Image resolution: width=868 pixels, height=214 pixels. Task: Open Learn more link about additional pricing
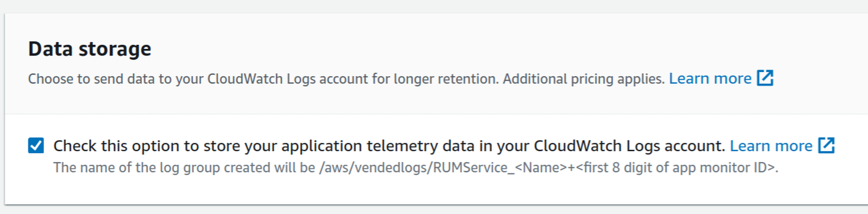point(710,79)
